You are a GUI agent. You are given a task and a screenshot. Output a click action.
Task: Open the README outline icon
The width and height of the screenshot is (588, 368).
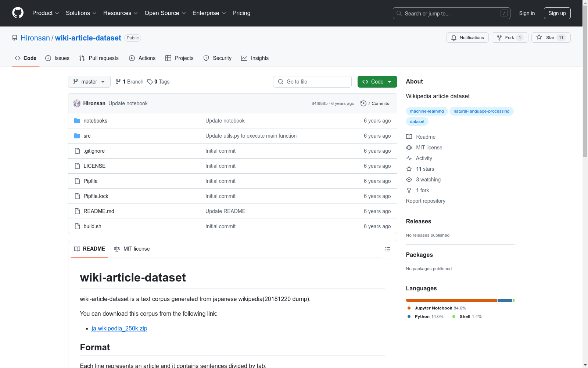tap(388, 249)
